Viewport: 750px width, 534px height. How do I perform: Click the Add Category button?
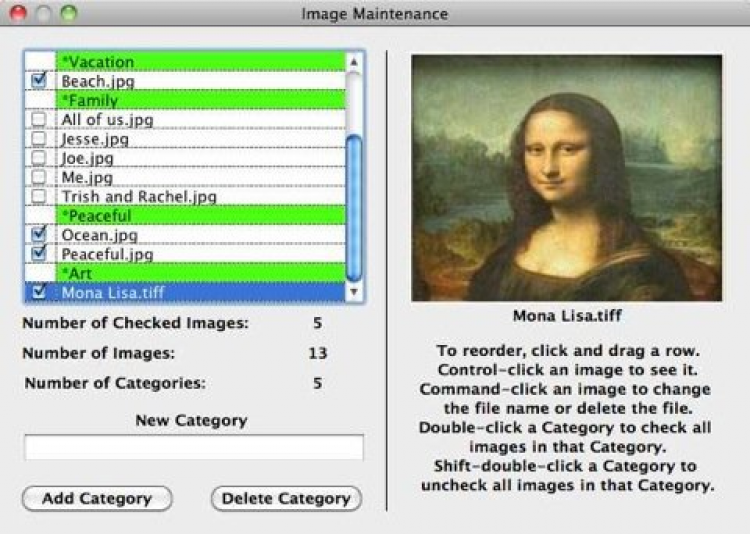[97, 499]
